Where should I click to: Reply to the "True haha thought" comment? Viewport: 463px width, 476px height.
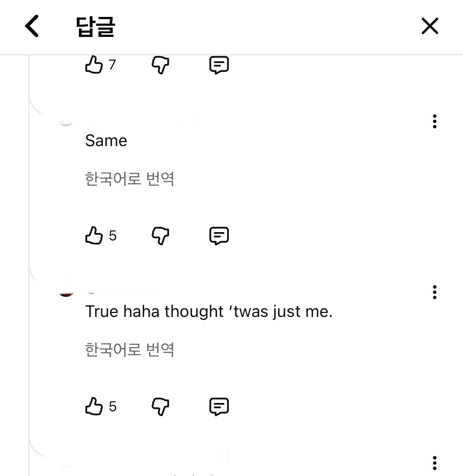[219, 406]
